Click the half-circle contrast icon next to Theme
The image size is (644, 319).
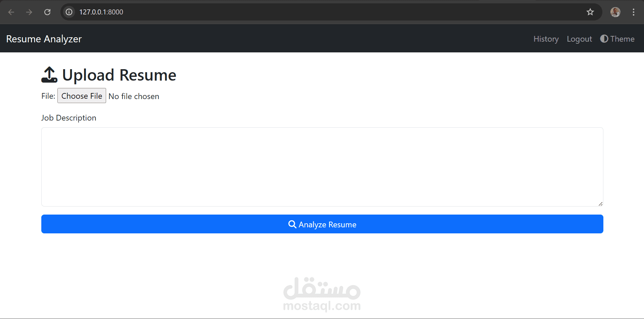(604, 39)
